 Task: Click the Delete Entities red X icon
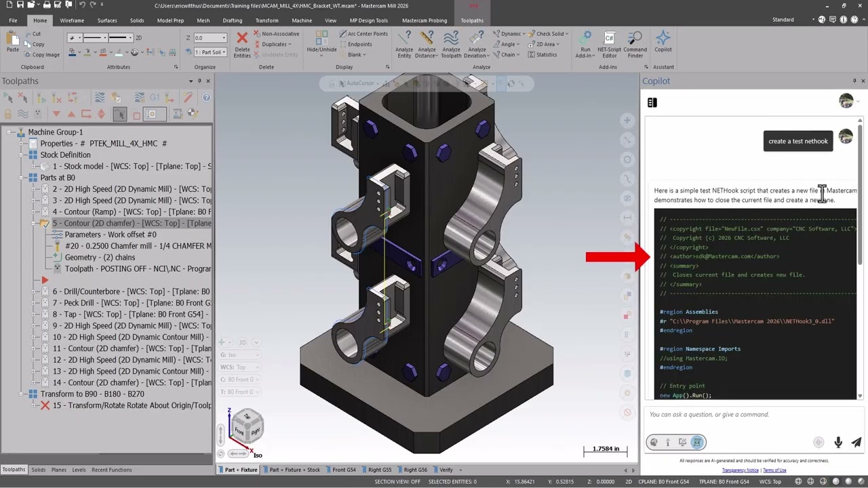pyautogui.click(x=242, y=37)
